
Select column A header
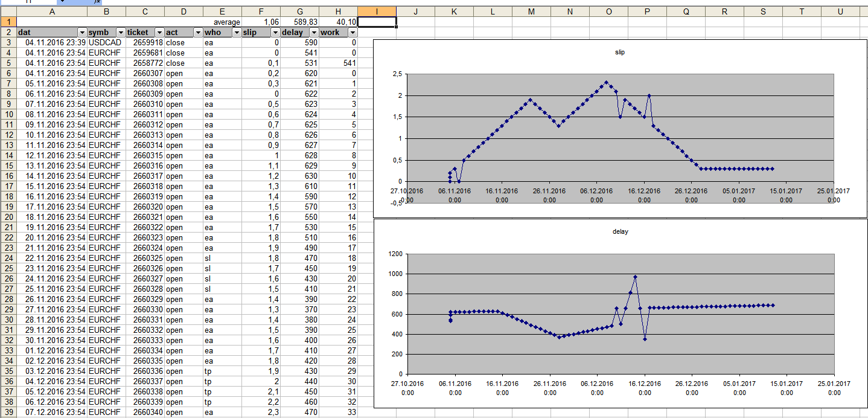click(52, 11)
